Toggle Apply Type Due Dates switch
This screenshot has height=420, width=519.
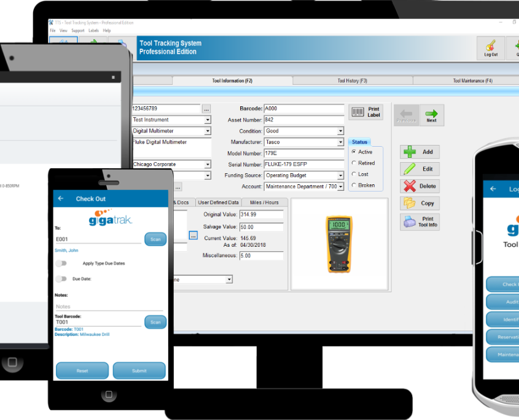coord(61,263)
